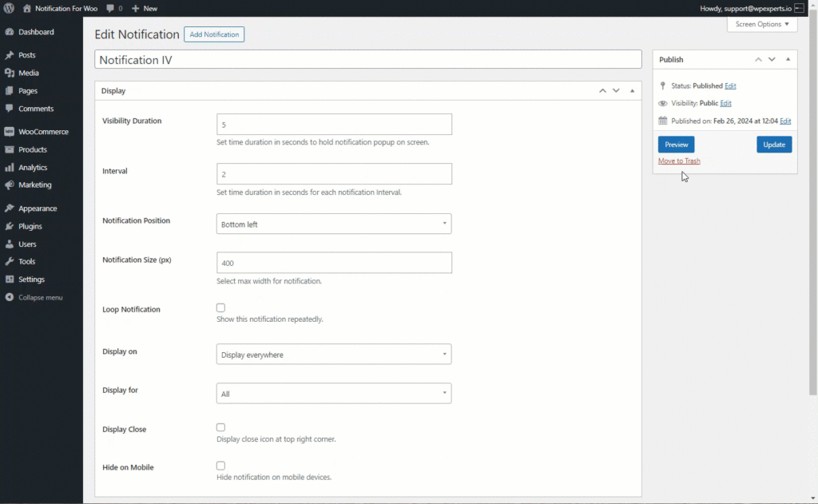The image size is (818, 504).
Task: Move the Publish box down
Action: [x=772, y=59]
